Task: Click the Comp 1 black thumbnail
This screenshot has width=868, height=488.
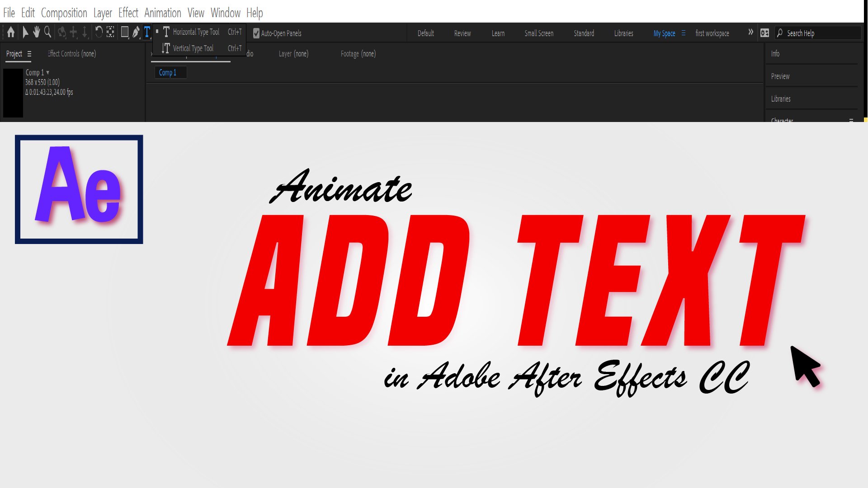Action: pyautogui.click(x=13, y=93)
